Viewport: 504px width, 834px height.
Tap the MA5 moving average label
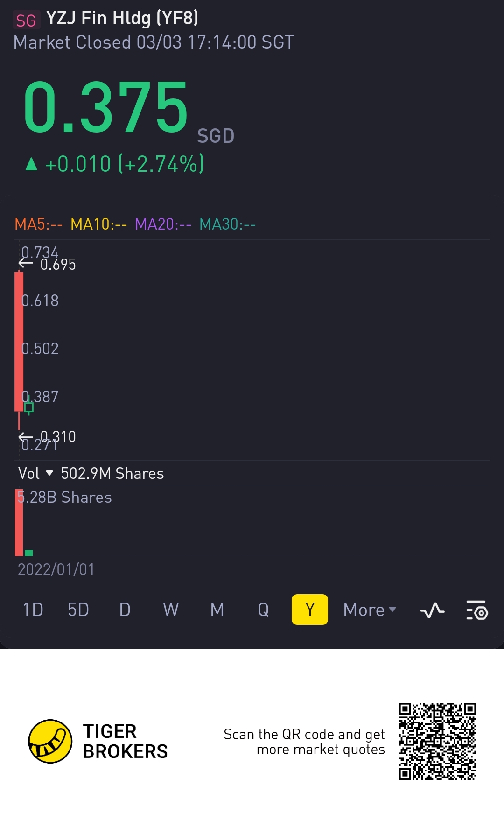tap(38, 224)
